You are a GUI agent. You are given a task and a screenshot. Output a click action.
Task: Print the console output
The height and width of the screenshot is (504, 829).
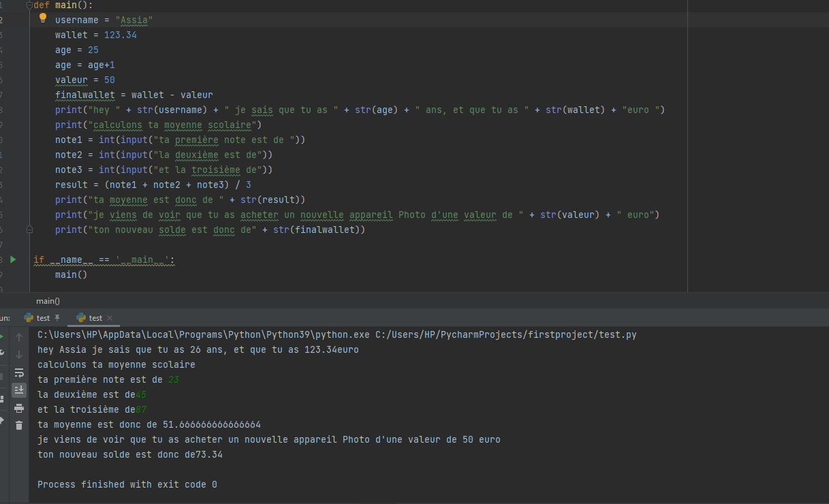click(x=19, y=409)
